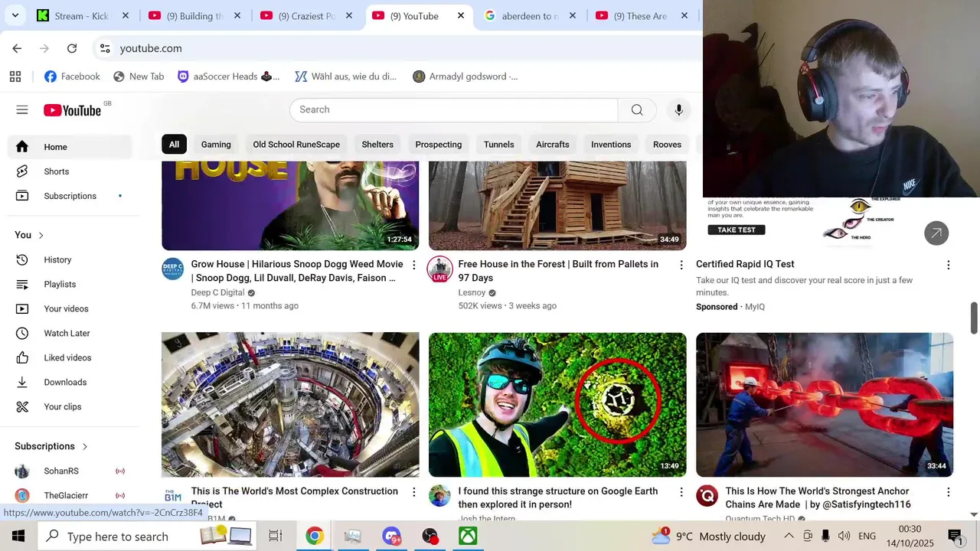
Task: Open the Google Earth structure thumbnail
Action: coord(557,404)
